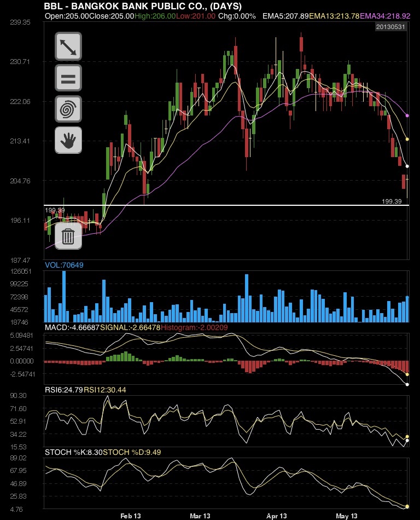Click the High:206.00 value
Viewport: 420px width, 520px height.
click(155, 16)
